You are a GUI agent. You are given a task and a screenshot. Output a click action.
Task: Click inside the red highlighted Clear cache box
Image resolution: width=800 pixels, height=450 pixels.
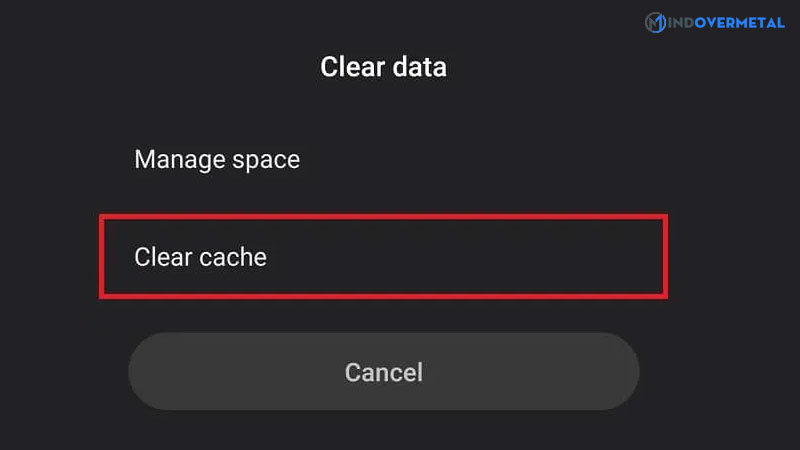(383, 257)
